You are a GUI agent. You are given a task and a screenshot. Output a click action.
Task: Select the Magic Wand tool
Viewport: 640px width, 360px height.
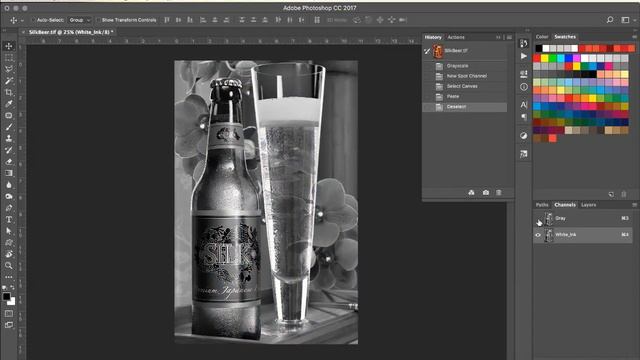pos(9,81)
